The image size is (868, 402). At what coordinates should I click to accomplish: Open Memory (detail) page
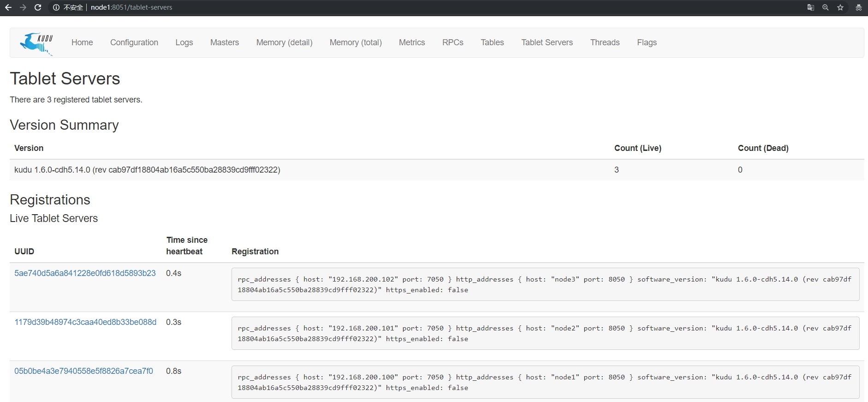pos(284,42)
